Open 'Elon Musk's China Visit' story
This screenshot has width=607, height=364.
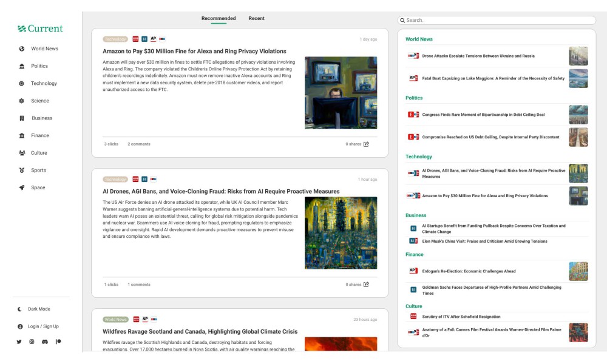tap(484, 241)
